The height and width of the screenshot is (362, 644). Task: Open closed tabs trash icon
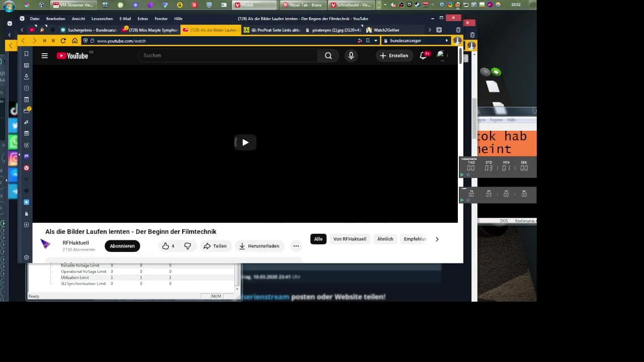(x=458, y=30)
